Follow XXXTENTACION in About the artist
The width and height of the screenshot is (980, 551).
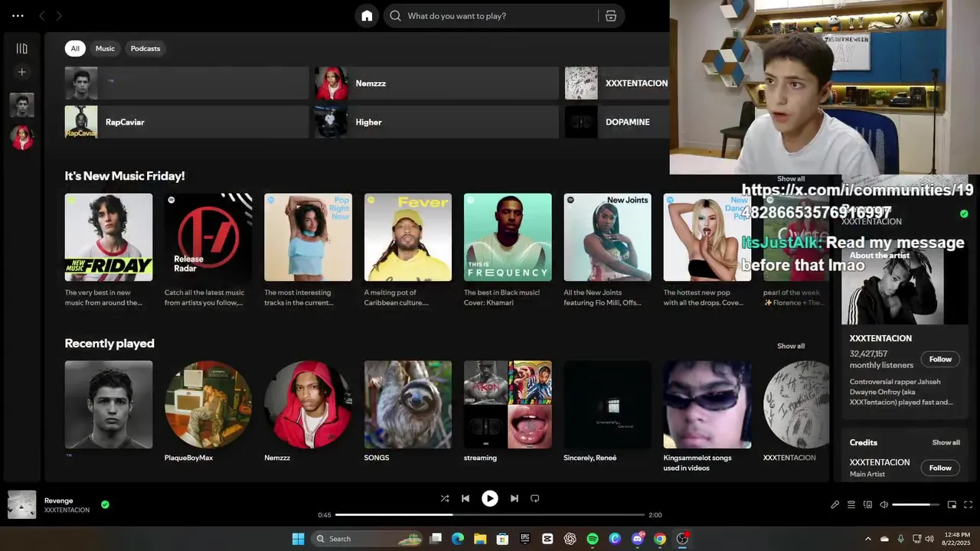pyautogui.click(x=940, y=359)
